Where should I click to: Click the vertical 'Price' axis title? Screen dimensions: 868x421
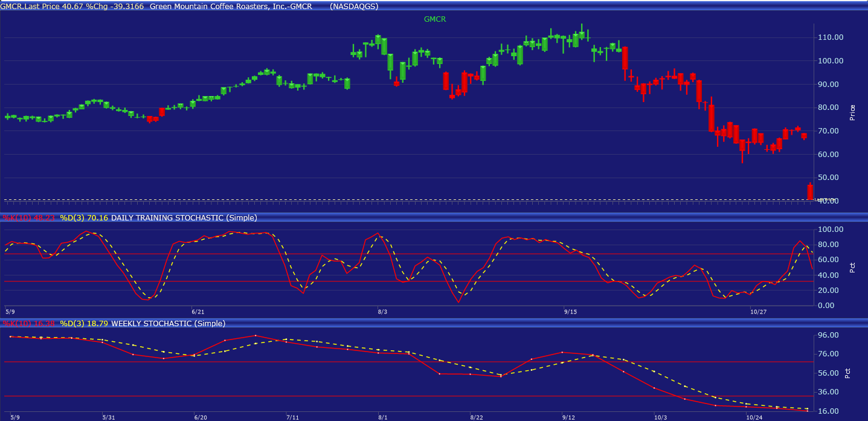(x=852, y=112)
